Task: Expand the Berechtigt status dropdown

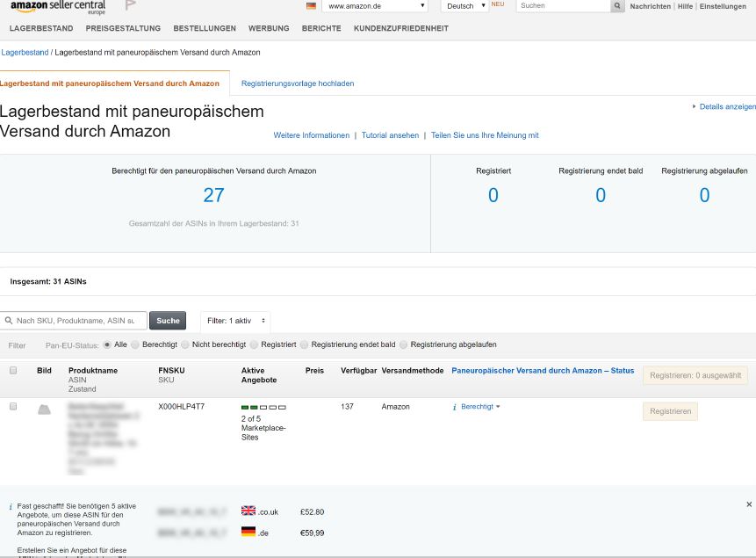Action: tap(480, 407)
